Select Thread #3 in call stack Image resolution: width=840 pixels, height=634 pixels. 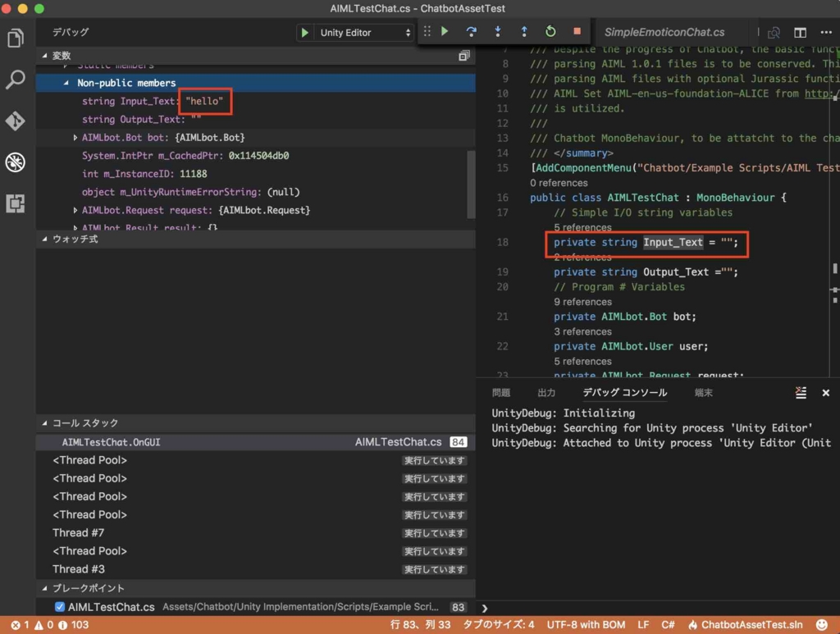(256, 569)
